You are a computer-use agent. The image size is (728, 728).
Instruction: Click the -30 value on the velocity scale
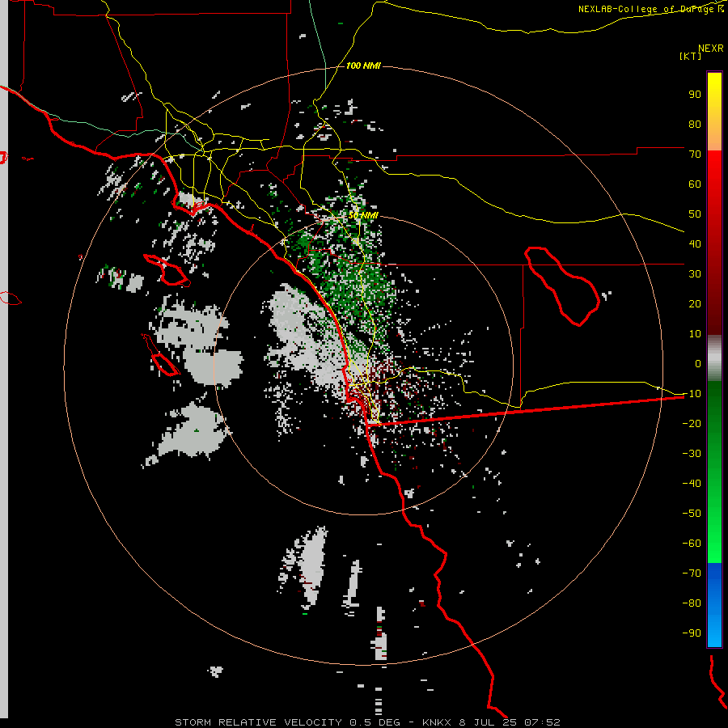point(692,454)
